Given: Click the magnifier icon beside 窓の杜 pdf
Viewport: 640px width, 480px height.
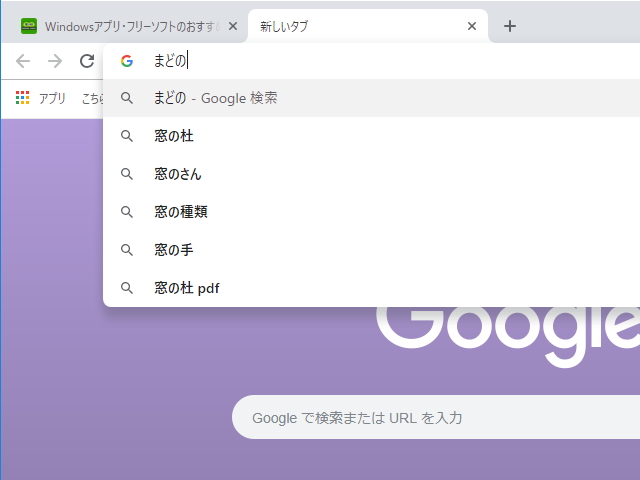Looking at the screenshot, I should (x=127, y=288).
